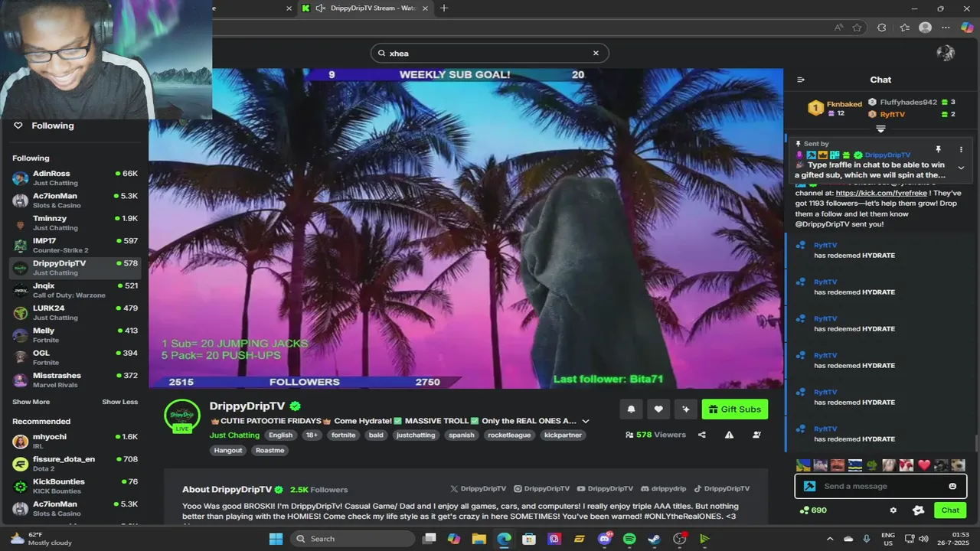Select the Roastme tag

[x=269, y=450]
